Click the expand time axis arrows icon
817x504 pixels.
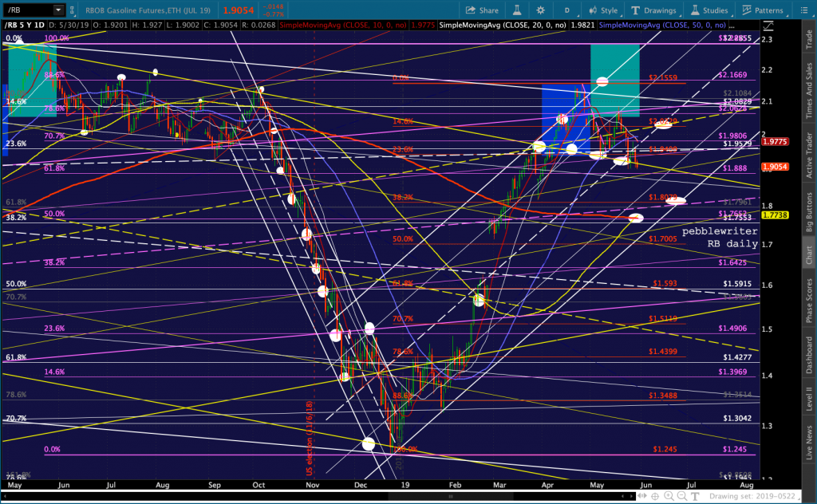[x=642, y=496]
